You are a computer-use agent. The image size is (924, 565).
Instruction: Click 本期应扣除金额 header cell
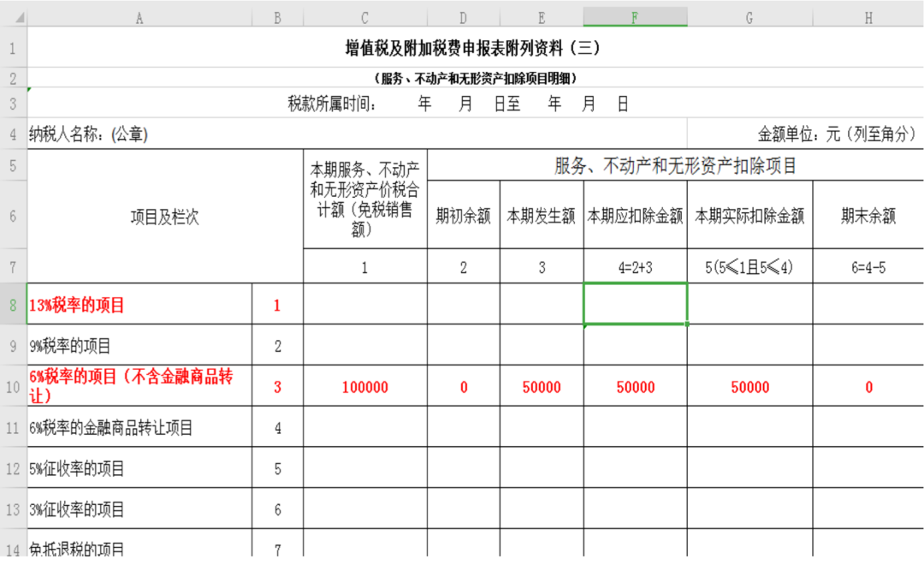(635, 216)
